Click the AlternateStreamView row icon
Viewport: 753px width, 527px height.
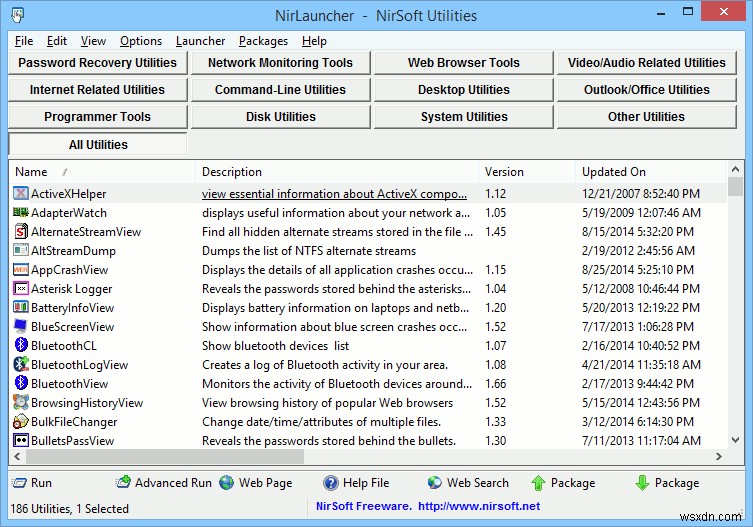pyautogui.click(x=21, y=232)
